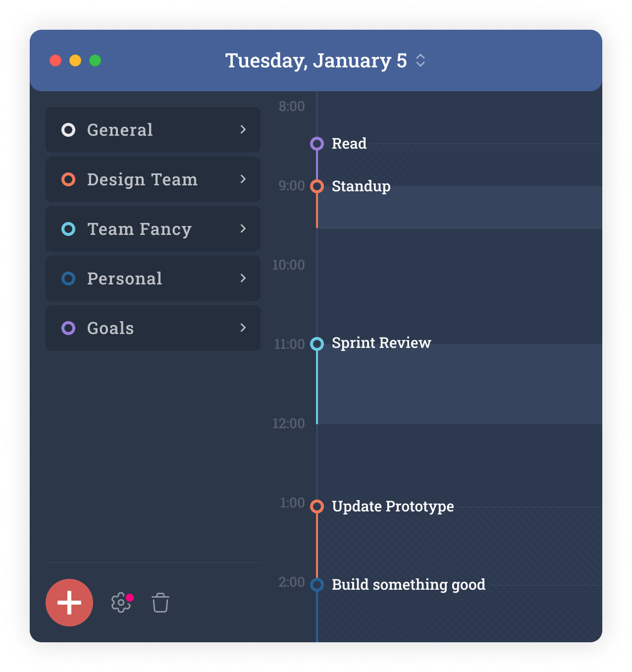Open settings via the gear icon
This screenshot has width=632, height=672.
click(x=120, y=603)
